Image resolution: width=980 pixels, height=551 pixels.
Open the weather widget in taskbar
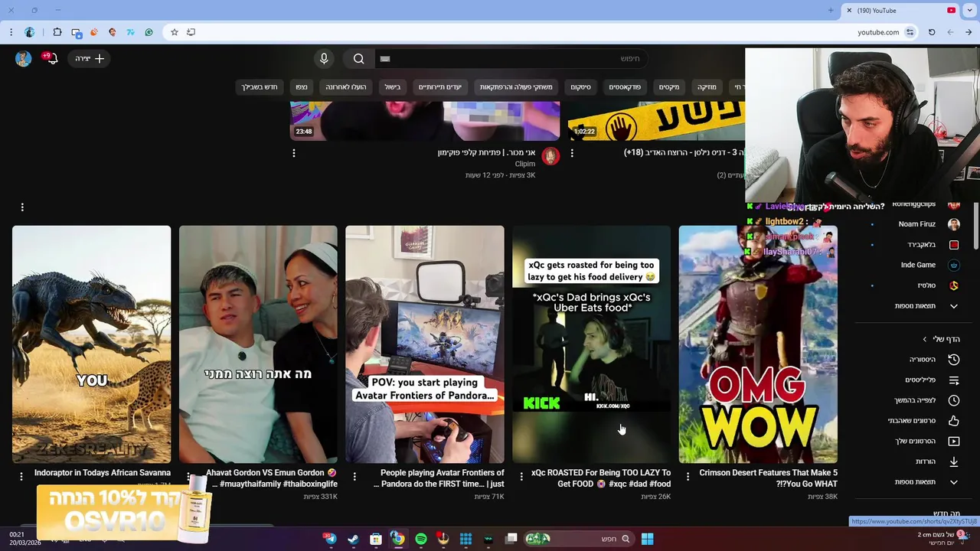[x=943, y=538]
